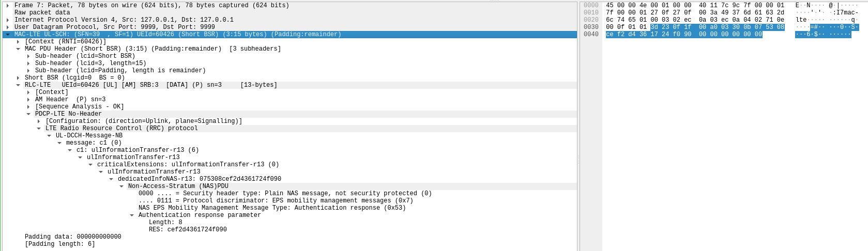Select the Padding data line
Image resolution: width=868 pixels, height=251 pixels.
[x=73, y=237]
